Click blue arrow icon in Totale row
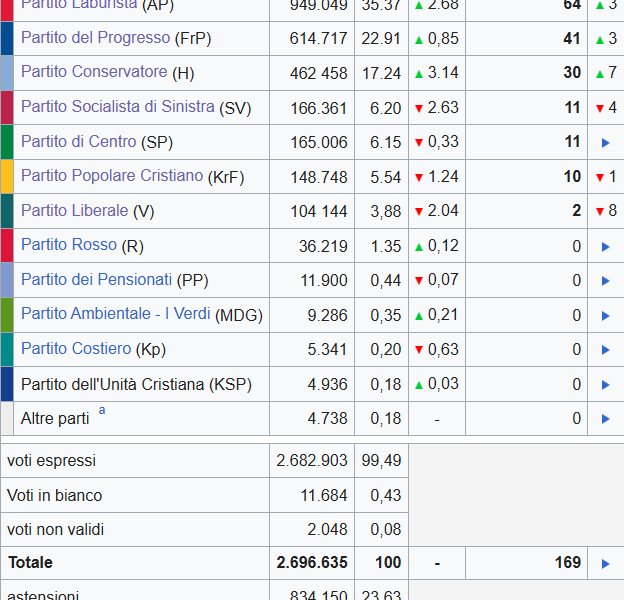 pyautogui.click(x=605, y=564)
